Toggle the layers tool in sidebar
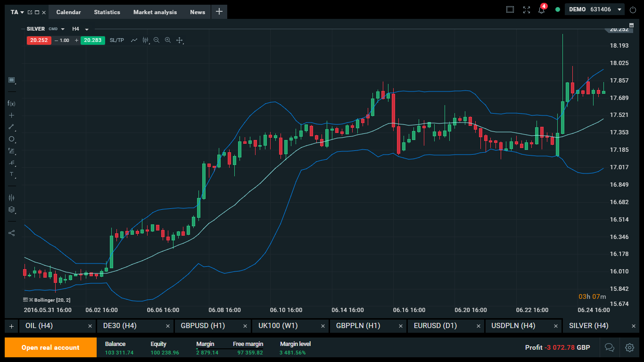The width and height of the screenshot is (644, 362). pos(11,210)
